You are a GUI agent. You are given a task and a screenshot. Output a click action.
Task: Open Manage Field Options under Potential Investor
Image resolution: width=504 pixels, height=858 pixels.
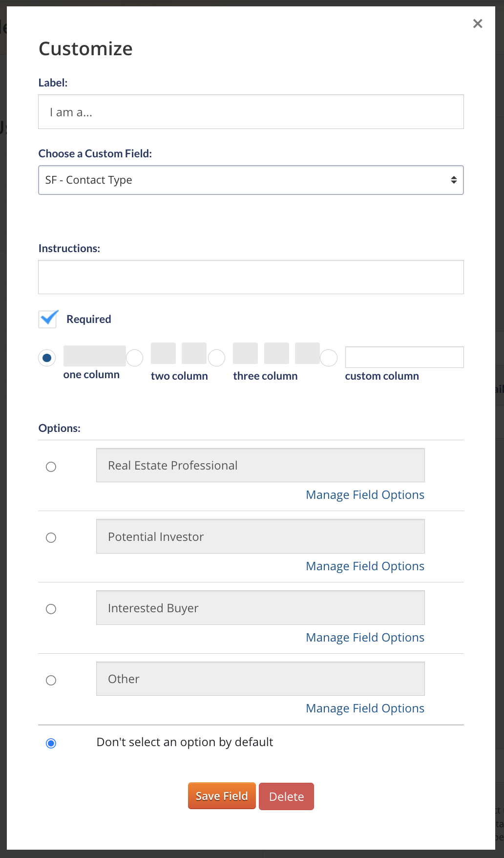pyautogui.click(x=365, y=566)
